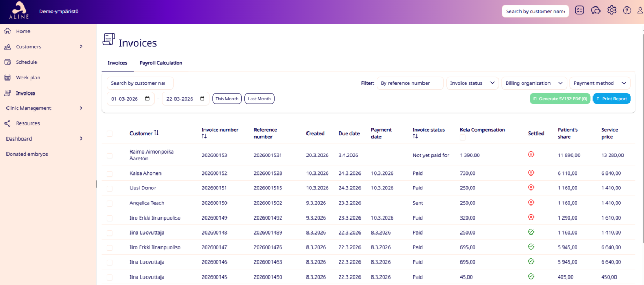The width and height of the screenshot is (644, 285).
Task: Open the user profile icon
Action: pos(640,11)
